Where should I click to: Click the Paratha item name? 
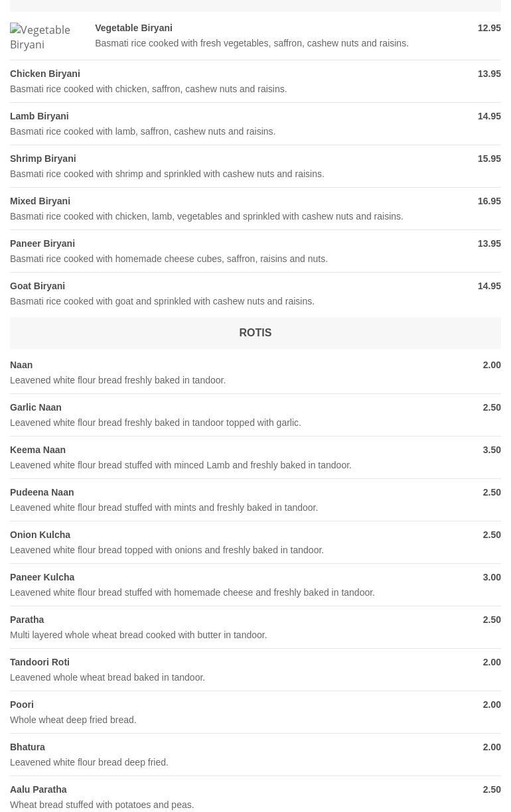point(27,620)
